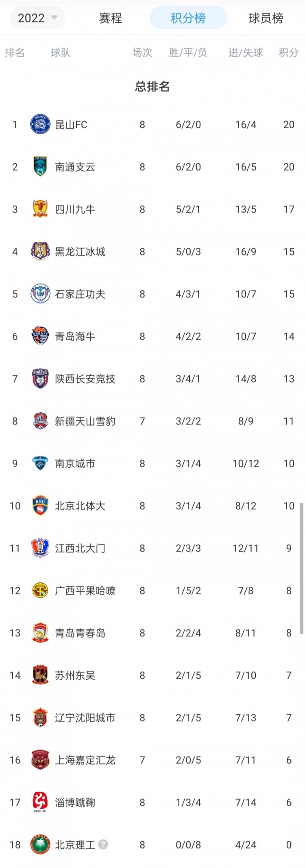The image size is (305, 868).
Task: Open the 新疆天山雪豹 team name
Action: click(x=85, y=421)
